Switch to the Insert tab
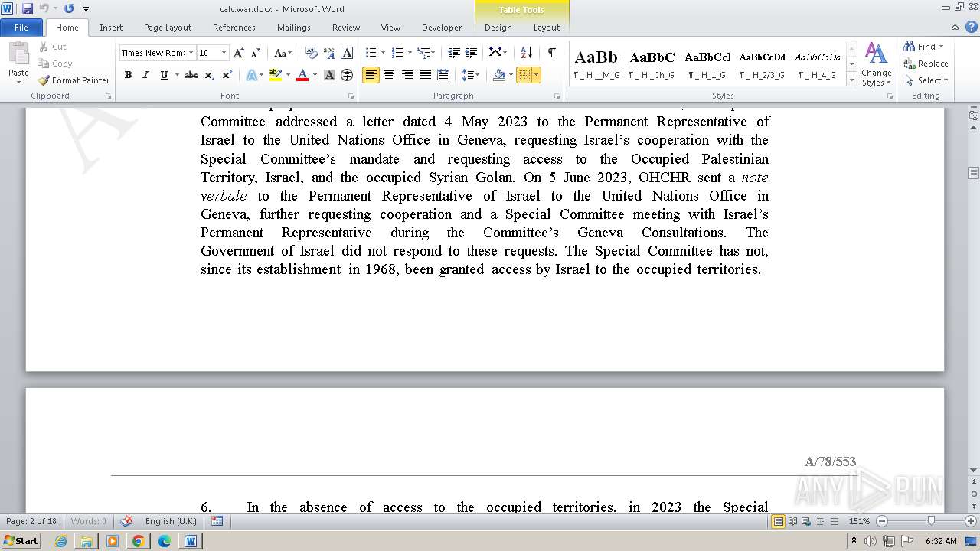This screenshot has width=980, height=551. coord(111,28)
